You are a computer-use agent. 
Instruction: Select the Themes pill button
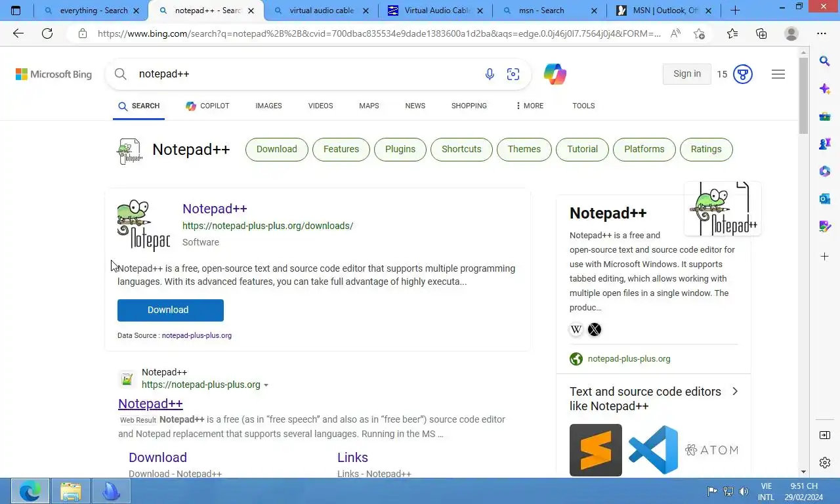524,150
